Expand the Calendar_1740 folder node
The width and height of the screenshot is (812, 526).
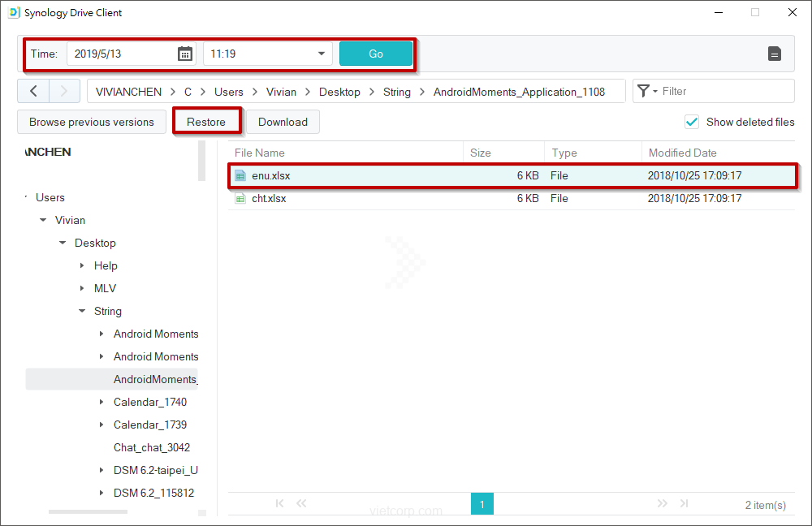101,402
